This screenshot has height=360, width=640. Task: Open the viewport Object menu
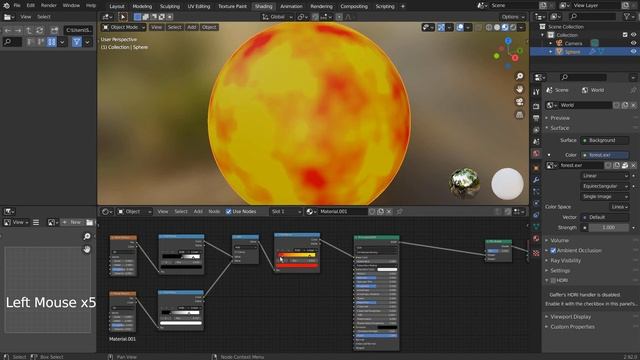pyautogui.click(x=209, y=27)
